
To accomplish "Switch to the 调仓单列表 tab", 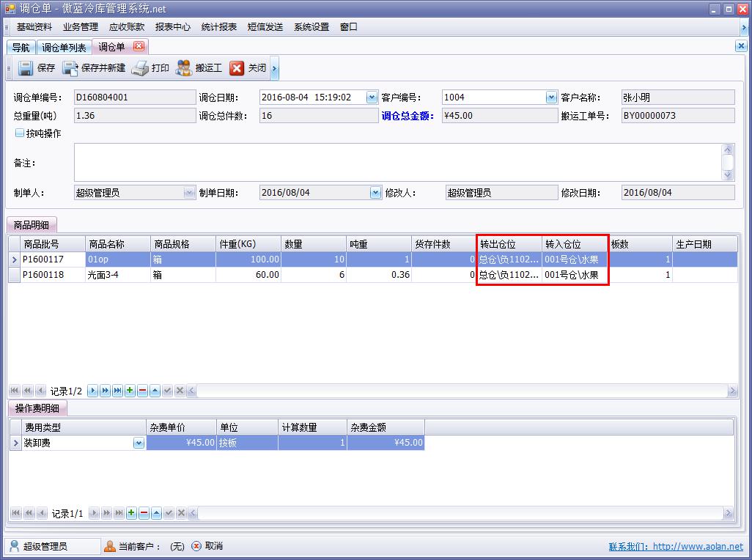I will [64, 46].
